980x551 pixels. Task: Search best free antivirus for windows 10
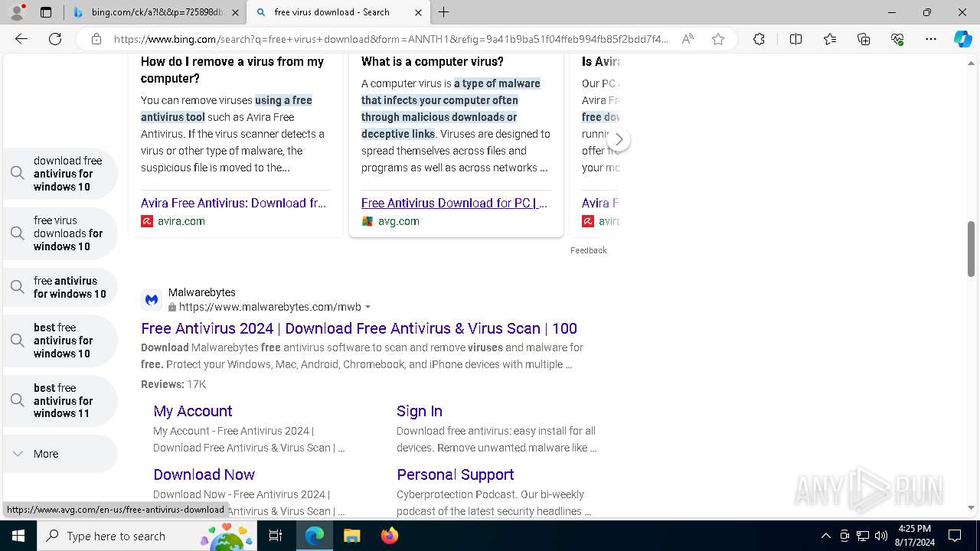(60, 341)
